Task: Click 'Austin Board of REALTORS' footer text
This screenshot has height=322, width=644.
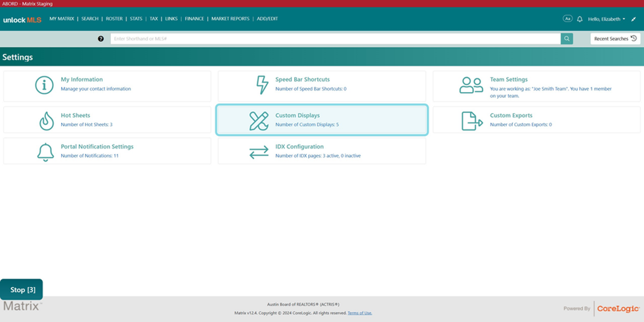Action: (303, 304)
